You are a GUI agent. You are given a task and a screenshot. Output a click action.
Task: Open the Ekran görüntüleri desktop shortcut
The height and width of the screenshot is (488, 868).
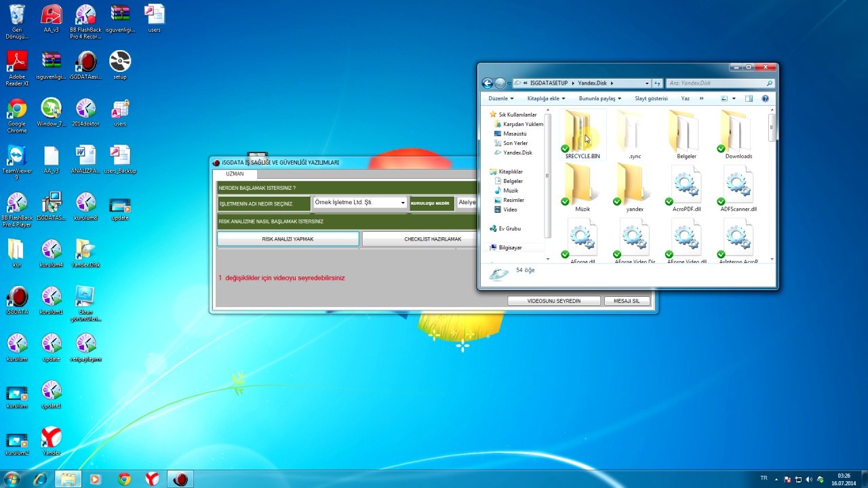coord(85,303)
